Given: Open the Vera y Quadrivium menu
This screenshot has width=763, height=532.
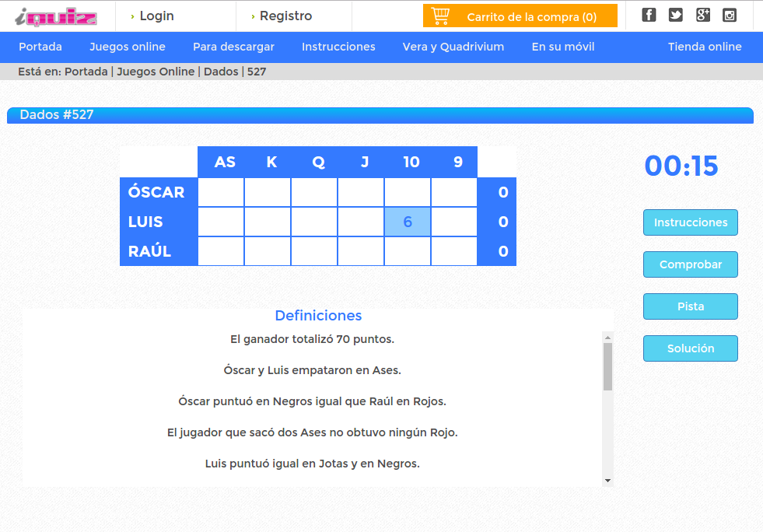Looking at the screenshot, I should tap(453, 47).
